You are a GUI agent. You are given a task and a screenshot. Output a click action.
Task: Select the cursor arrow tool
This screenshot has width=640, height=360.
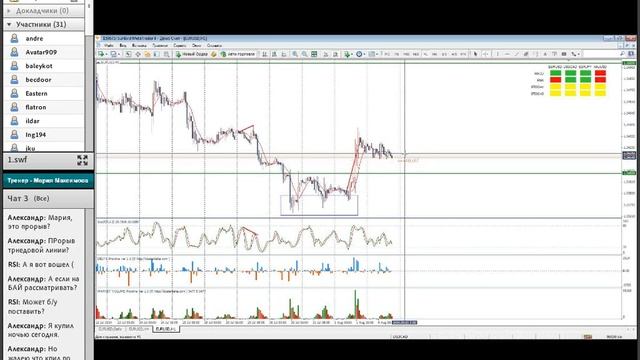[476, 54]
